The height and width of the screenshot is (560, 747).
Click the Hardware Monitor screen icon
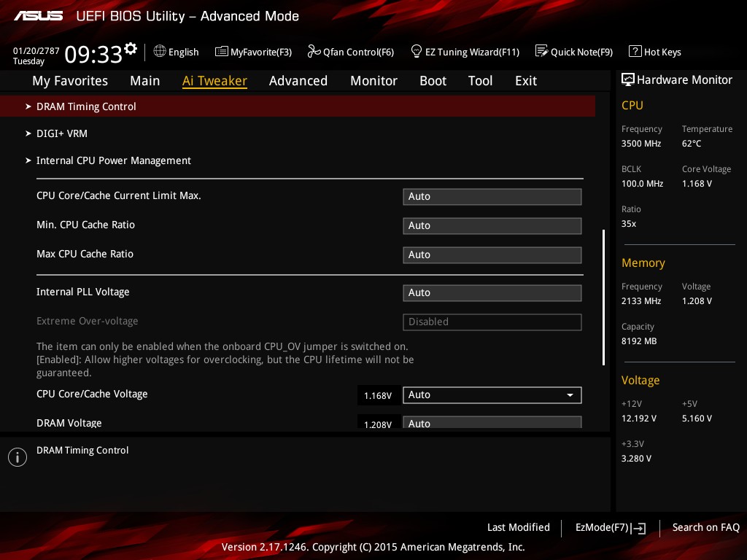628,80
